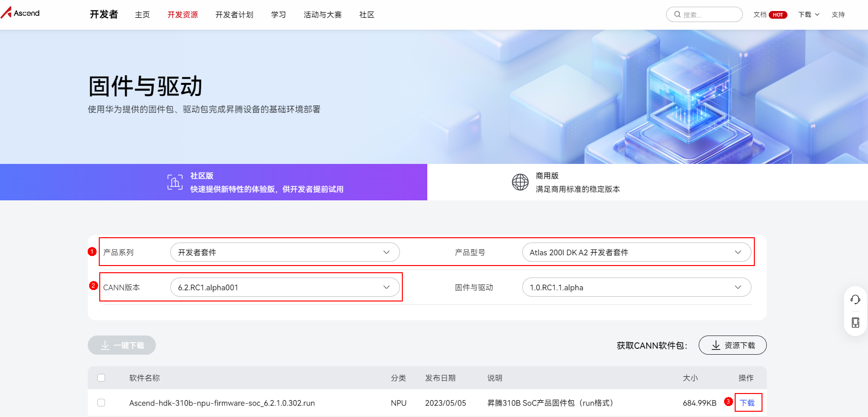Image resolution: width=868 pixels, height=417 pixels.
Task: Click the 一键下载 button
Action: [122, 345]
